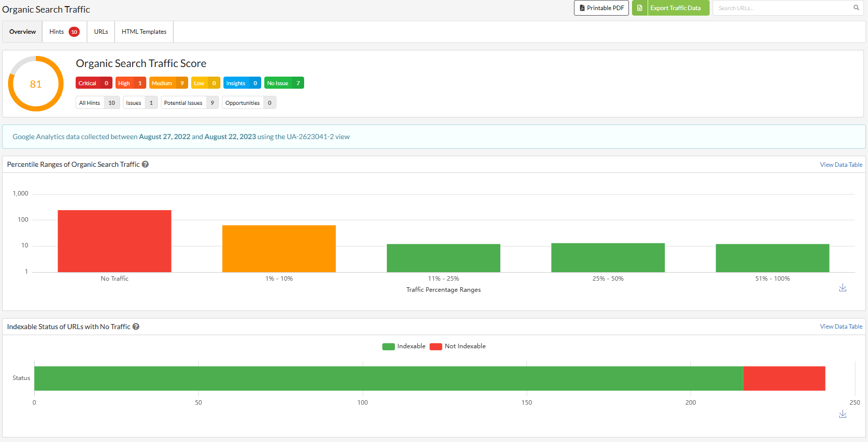Click the red Not Indexable bar segment

(x=784, y=378)
